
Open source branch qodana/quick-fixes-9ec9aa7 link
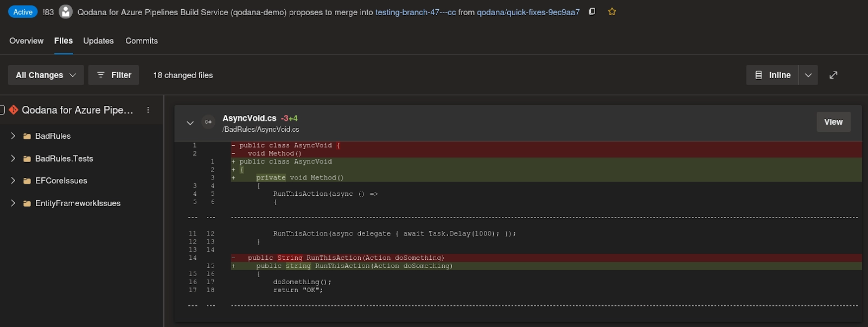[x=528, y=12]
